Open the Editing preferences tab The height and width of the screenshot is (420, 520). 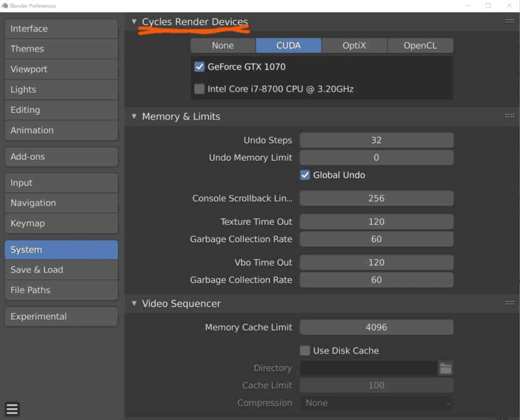61,110
